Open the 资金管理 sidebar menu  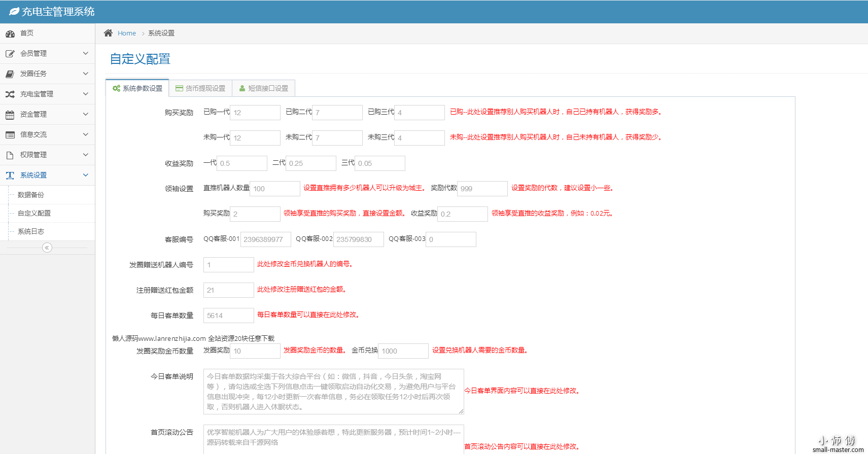(x=47, y=115)
